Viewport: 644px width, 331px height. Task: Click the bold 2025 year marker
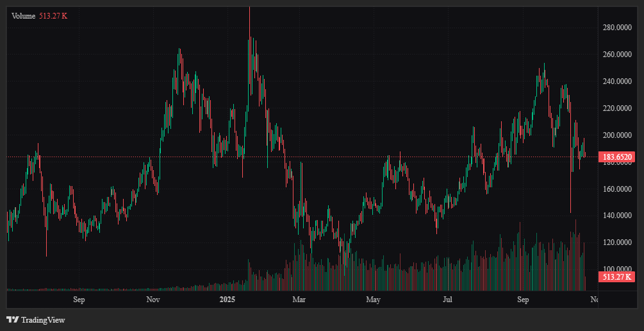click(x=228, y=300)
